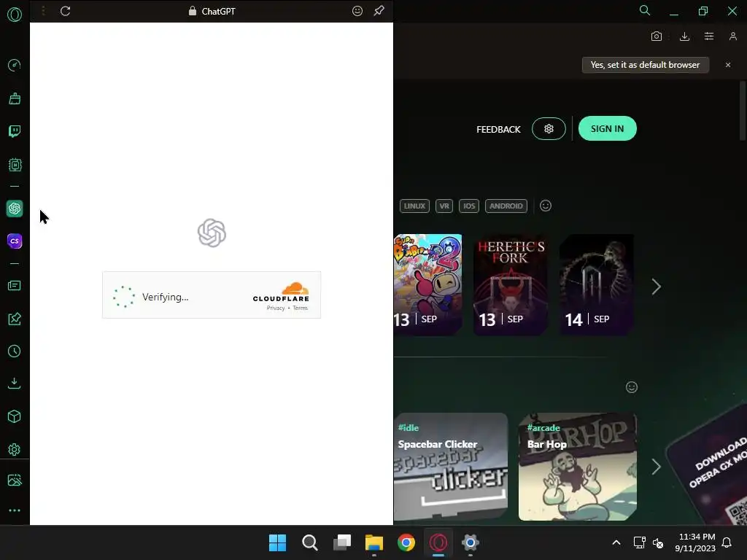Image resolution: width=747 pixels, height=560 pixels.
Task: Click Cloudflare Terms link
Action: coord(300,308)
